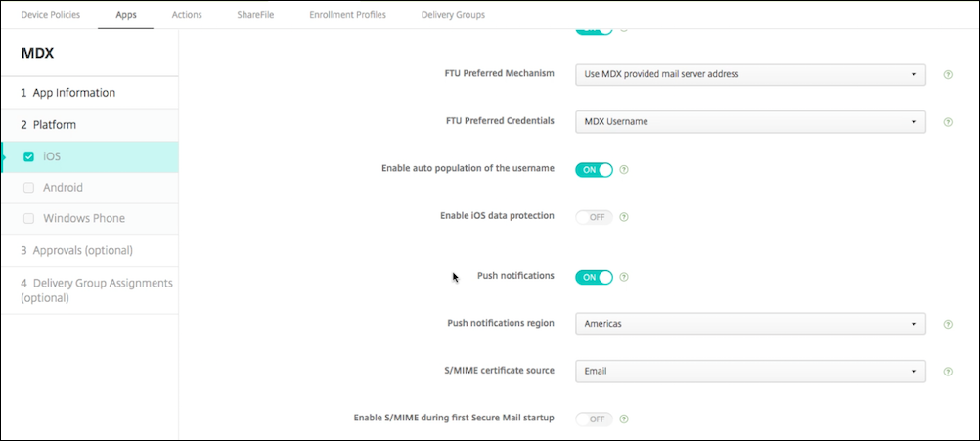Enable iOS data protection switch
Image resolution: width=980 pixels, height=441 pixels.
point(594,217)
